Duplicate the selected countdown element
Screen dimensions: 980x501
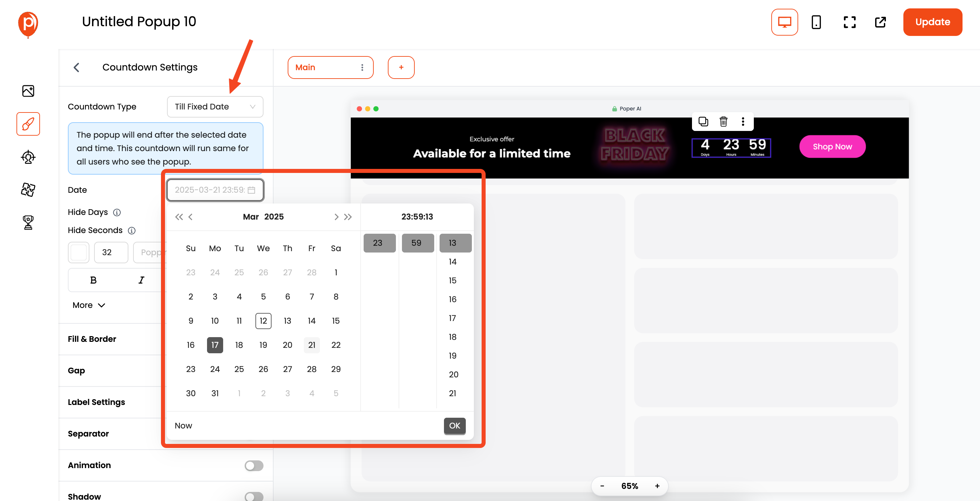tap(703, 121)
